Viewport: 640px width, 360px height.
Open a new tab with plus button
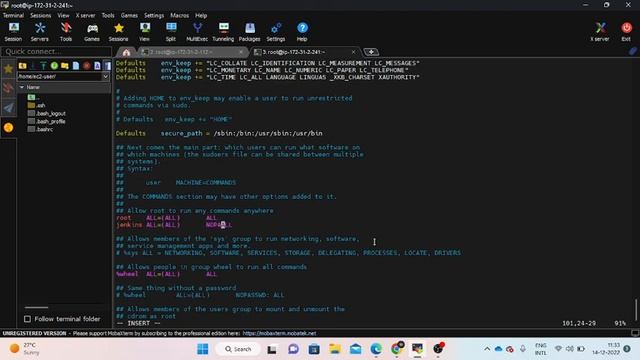pos(371,52)
